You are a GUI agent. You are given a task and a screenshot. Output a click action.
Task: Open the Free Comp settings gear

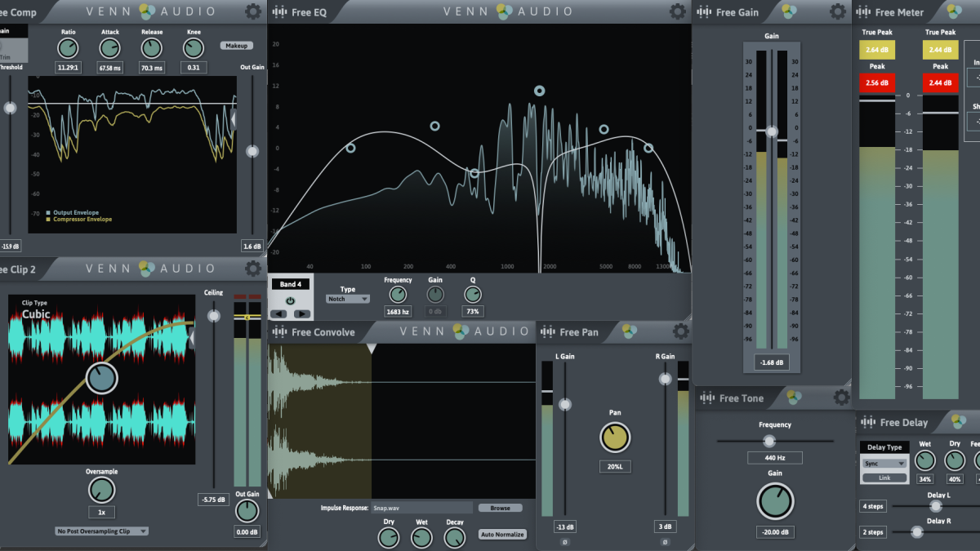tap(253, 11)
